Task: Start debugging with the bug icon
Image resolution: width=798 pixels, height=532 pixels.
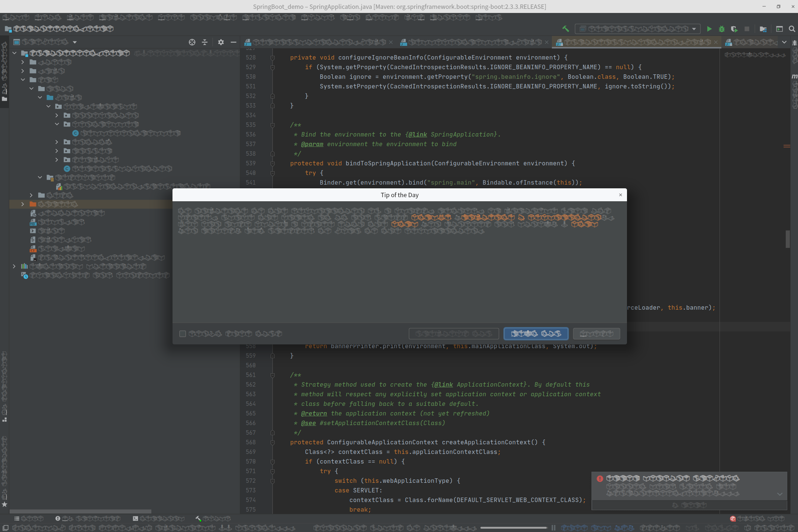Action: 721,29
